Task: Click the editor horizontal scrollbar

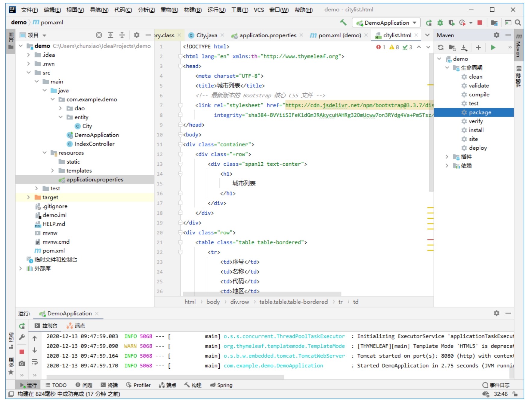Action: pyautogui.click(x=262, y=294)
